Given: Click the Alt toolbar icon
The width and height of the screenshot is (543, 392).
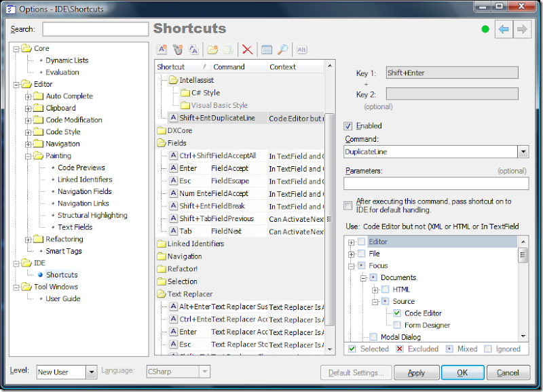Looking at the screenshot, I should coord(301,50).
